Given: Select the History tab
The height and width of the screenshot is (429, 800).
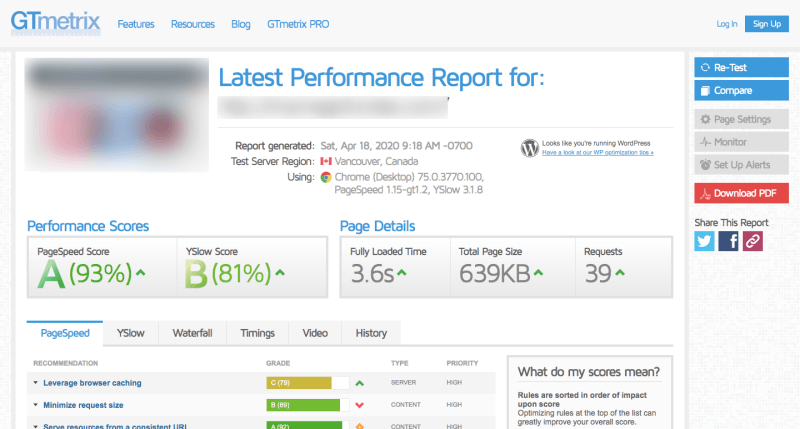Looking at the screenshot, I should (371, 333).
